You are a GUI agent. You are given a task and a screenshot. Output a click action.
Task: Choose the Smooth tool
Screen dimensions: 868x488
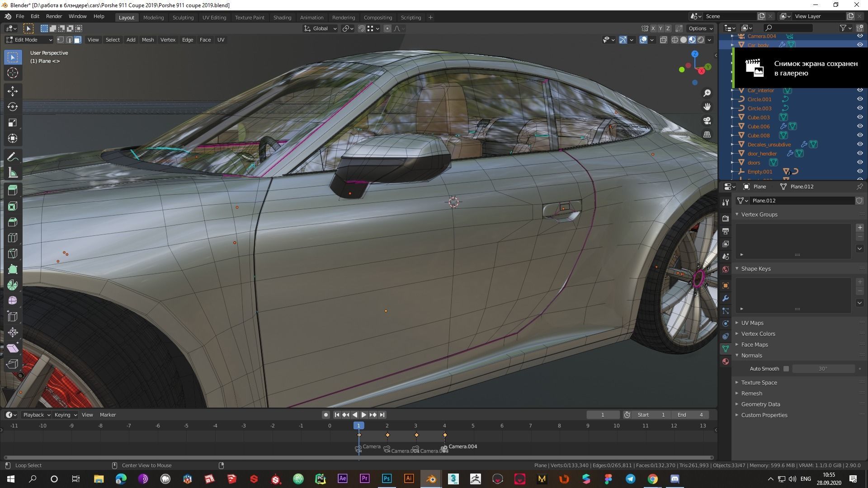(13, 301)
